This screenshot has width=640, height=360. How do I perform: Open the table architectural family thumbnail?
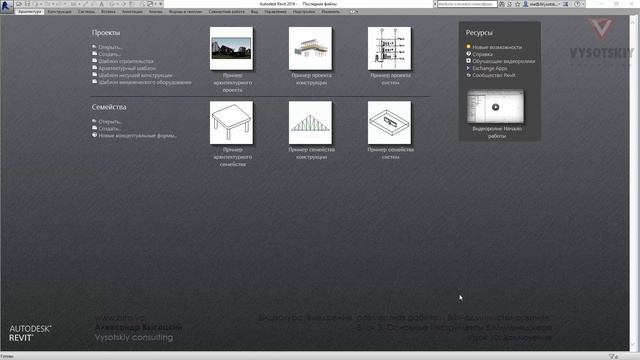pyautogui.click(x=231, y=123)
